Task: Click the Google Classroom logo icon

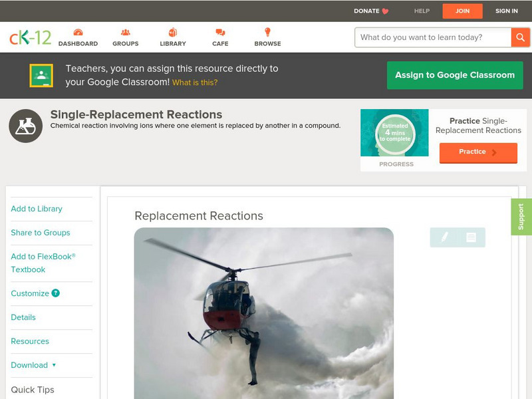Action: (x=41, y=75)
